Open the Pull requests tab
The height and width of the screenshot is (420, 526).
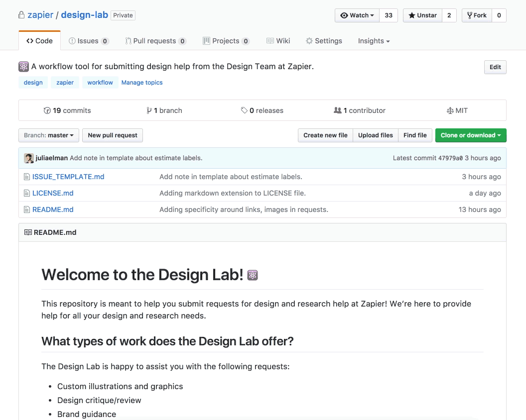click(x=155, y=41)
